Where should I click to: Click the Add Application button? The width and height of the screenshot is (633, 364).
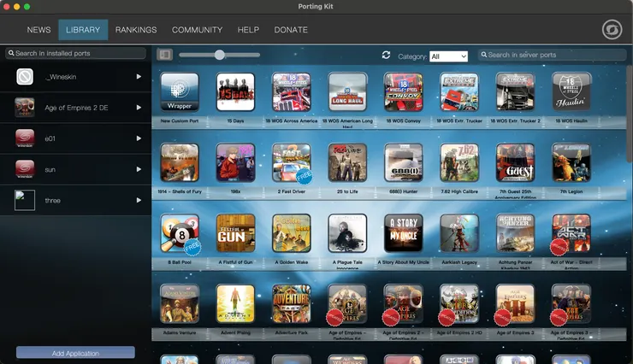pos(75,353)
